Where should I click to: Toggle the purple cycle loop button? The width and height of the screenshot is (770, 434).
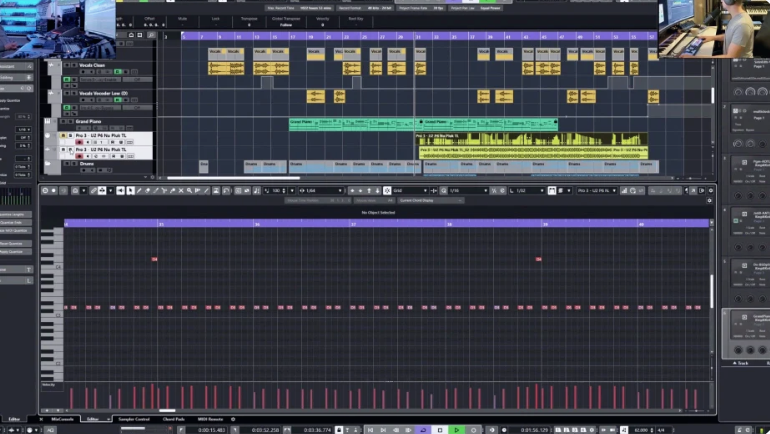click(x=422, y=430)
